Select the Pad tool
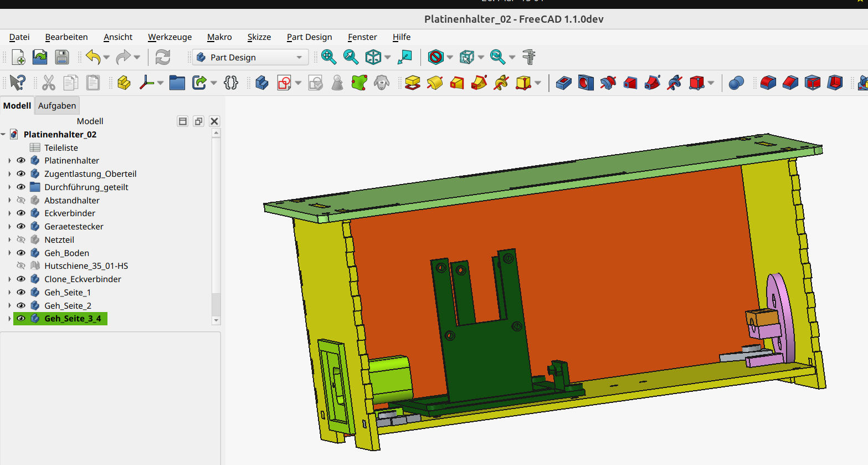The width and height of the screenshot is (868, 465). [x=413, y=83]
